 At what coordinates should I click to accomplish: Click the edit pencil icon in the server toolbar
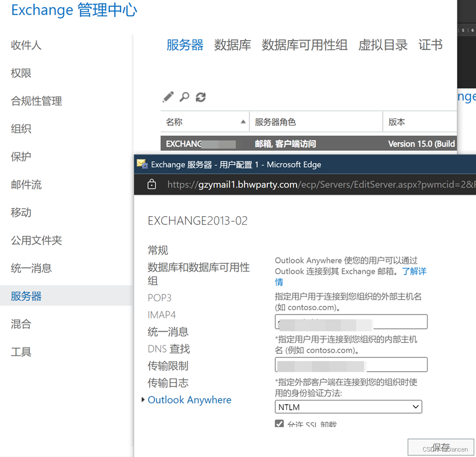tap(168, 97)
